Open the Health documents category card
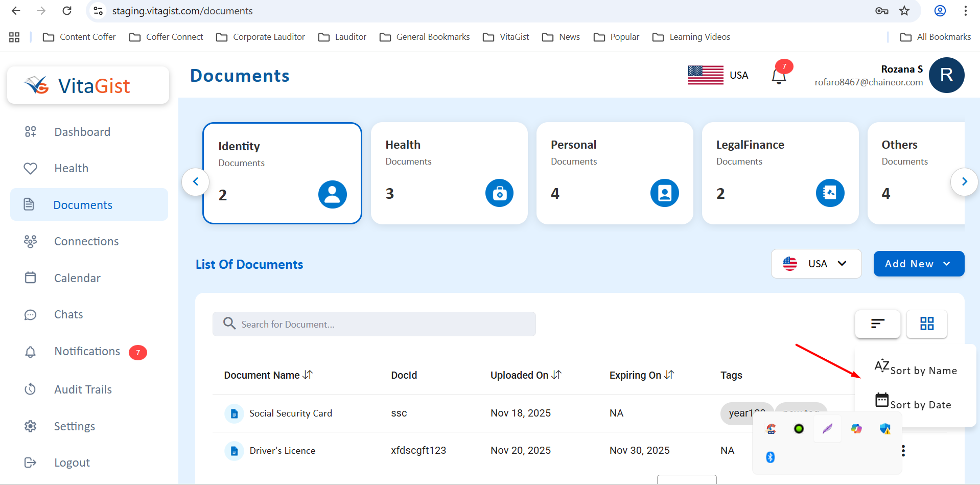This screenshot has width=980, height=485. click(449, 173)
